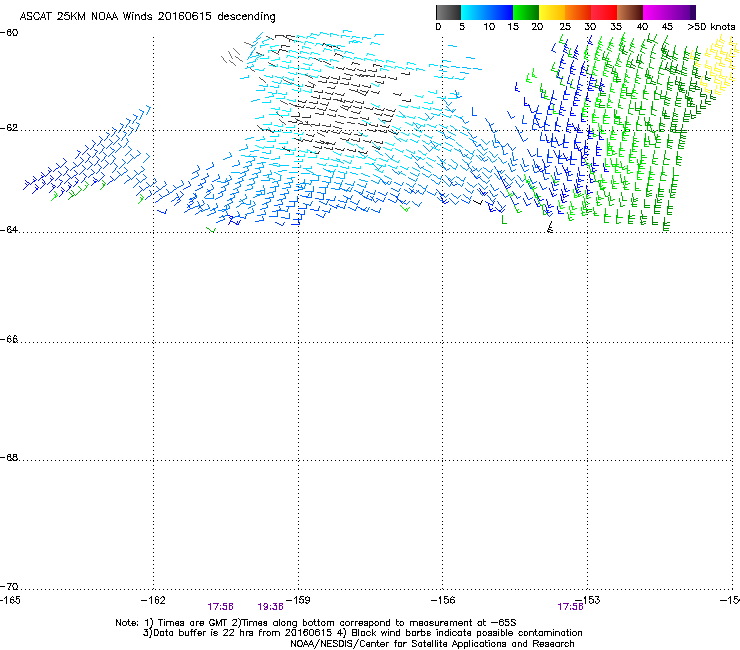Click the brown 35-40 knots legend segment

[x=630, y=12]
